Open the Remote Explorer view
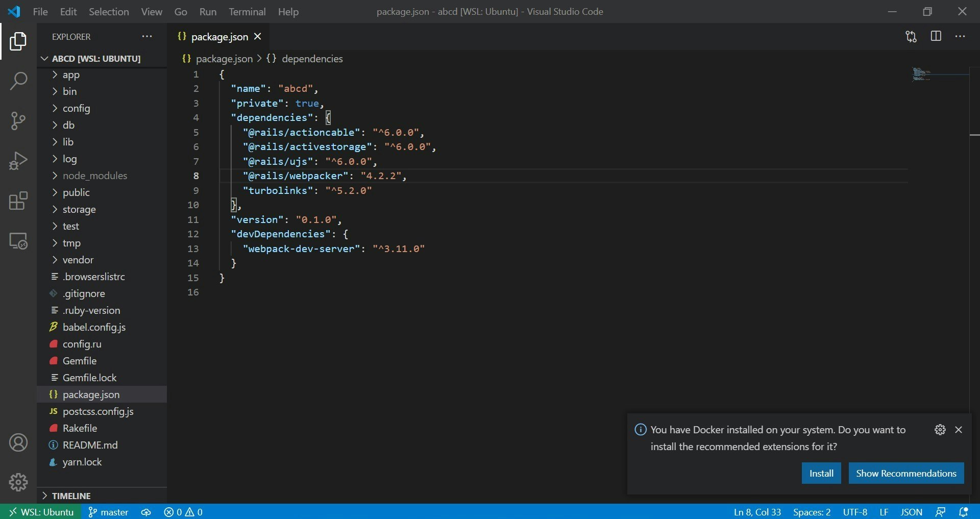This screenshot has width=980, height=519. pos(18,241)
